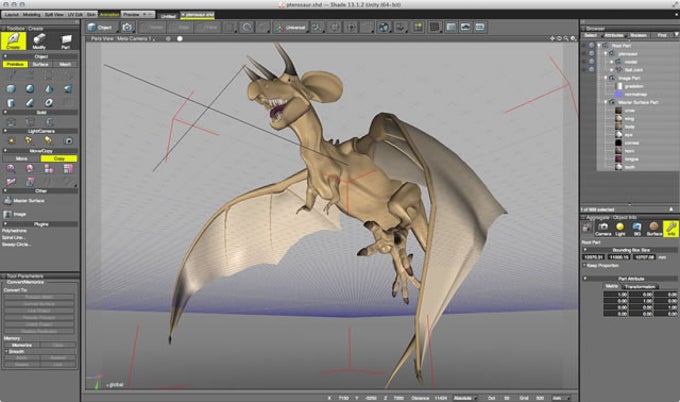Click the Copy button under Move/Copy
Screen dimensions: 680x402
59,158
